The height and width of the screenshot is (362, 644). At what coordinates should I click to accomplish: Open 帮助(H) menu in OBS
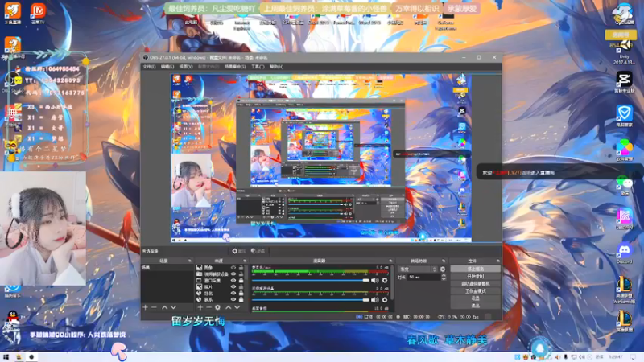[276, 67]
